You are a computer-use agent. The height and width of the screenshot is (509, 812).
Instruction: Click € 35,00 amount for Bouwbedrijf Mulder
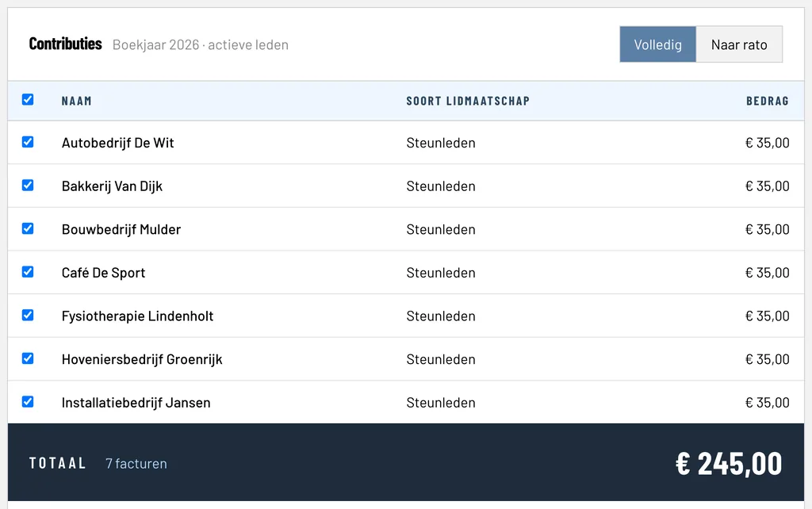coord(768,229)
